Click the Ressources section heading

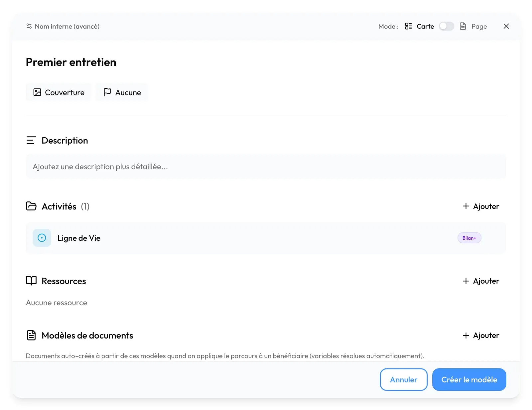point(64,281)
